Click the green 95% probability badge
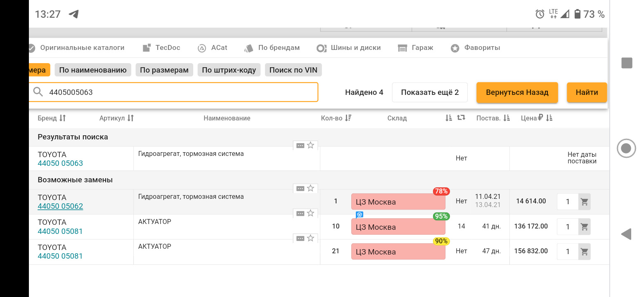Screen dimensions: 644x297 pyautogui.click(x=441, y=217)
